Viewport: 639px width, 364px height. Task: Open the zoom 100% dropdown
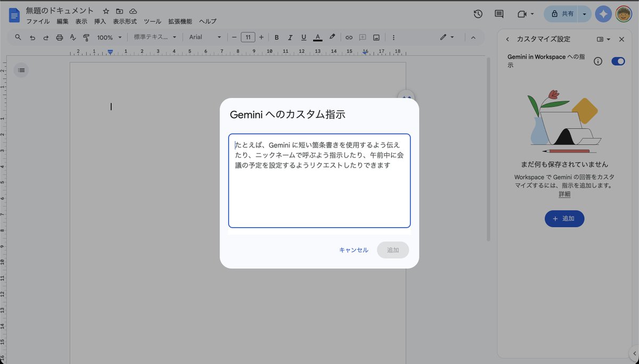pyautogui.click(x=109, y=37)
